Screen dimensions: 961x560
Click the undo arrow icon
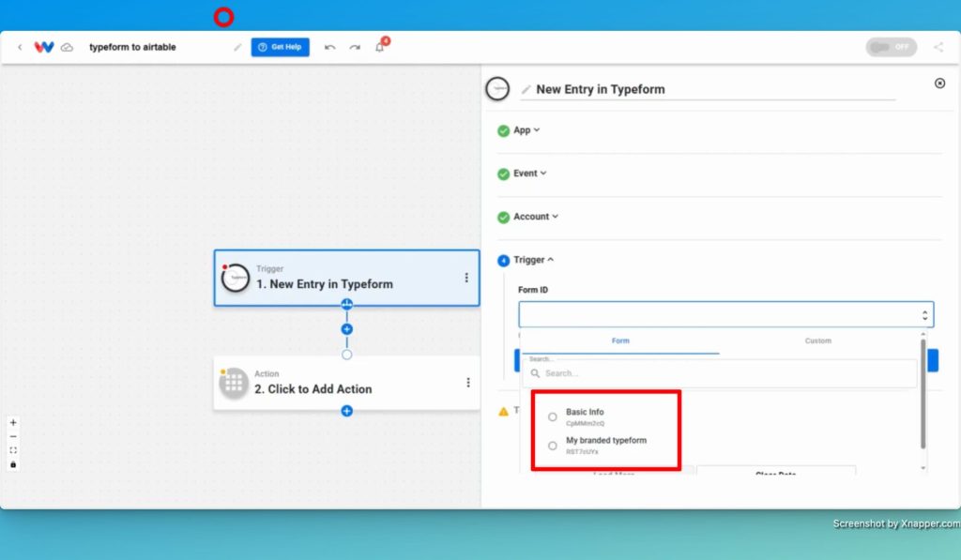(329, 47)
